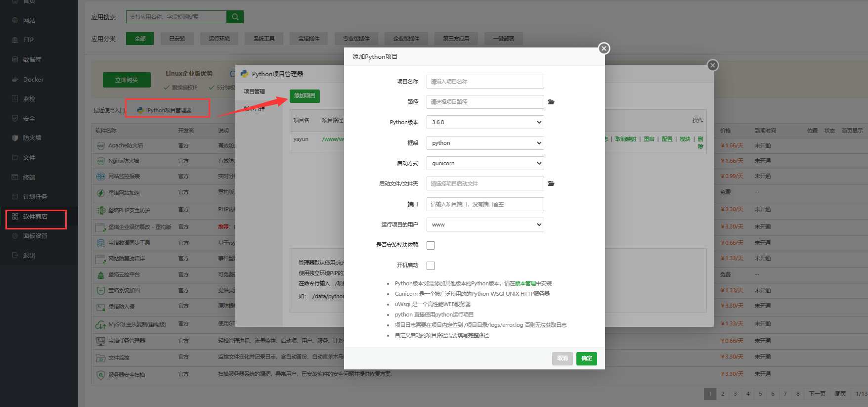
Task: Close the 添加Python项目 dialog
Action: [604, 48]
